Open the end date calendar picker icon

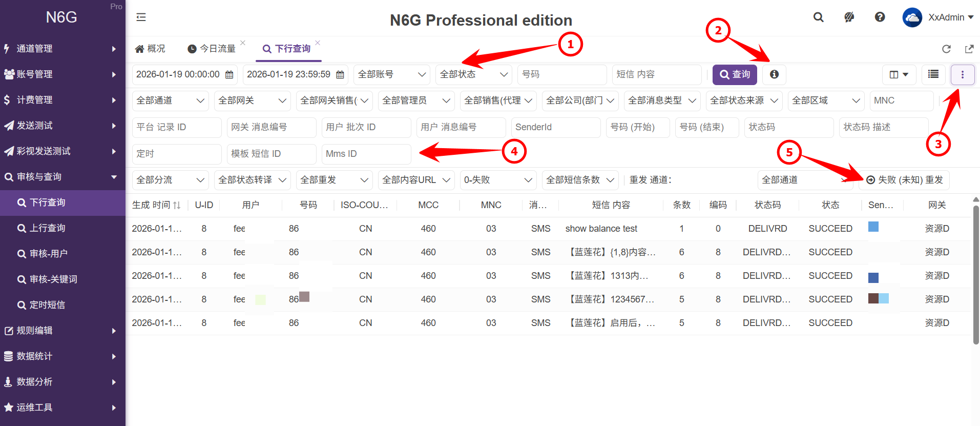(x=340, y=75)
